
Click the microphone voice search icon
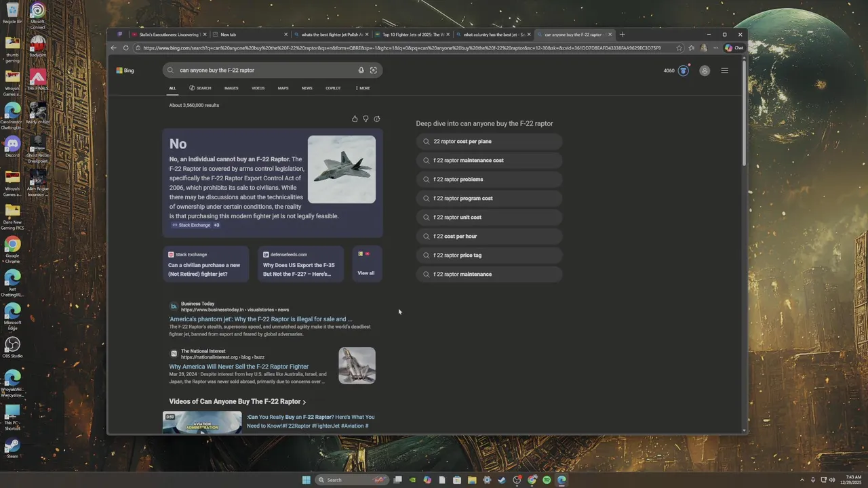point(361,70)
